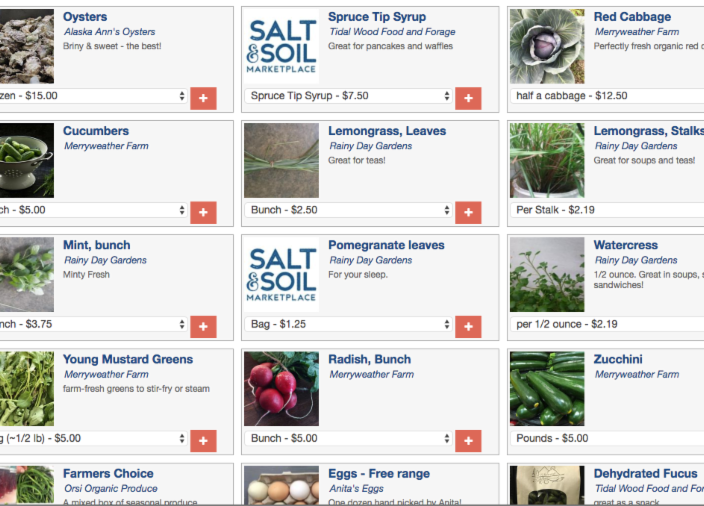This screenshot has height=506, width=704.
Task: Add Young Mustard Greens via plus button
Action: (203, 440)
